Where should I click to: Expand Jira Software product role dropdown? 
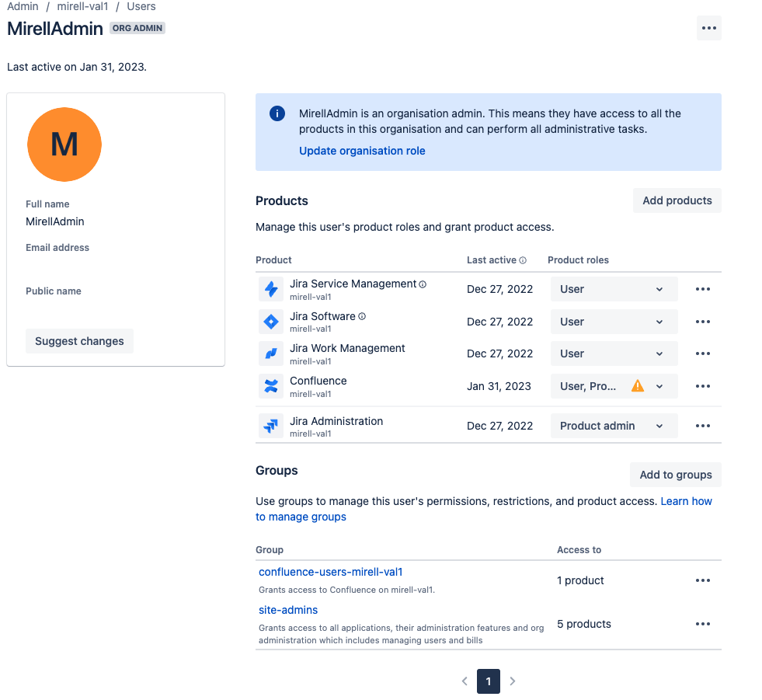pos(614,322)
